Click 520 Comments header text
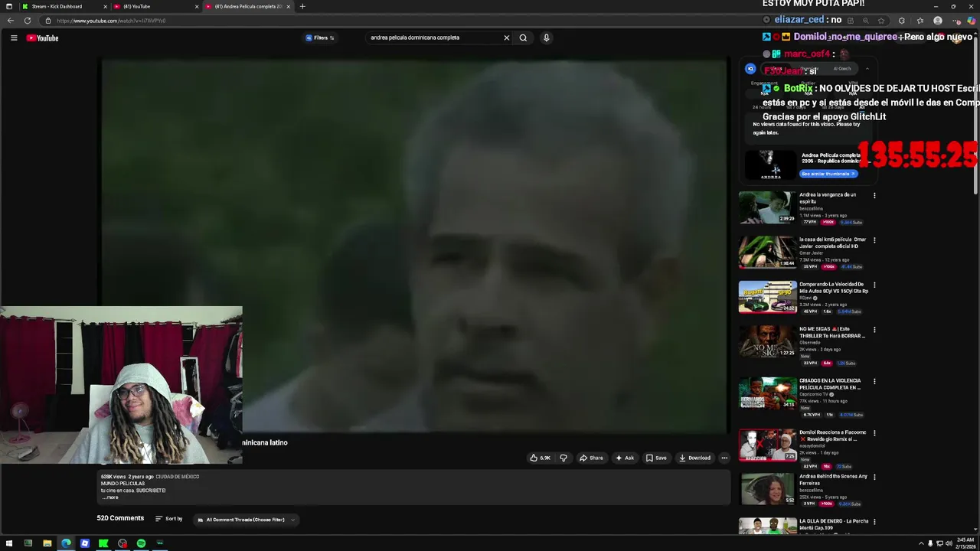Viewport: 980px width, 551px height. (120, 518)
